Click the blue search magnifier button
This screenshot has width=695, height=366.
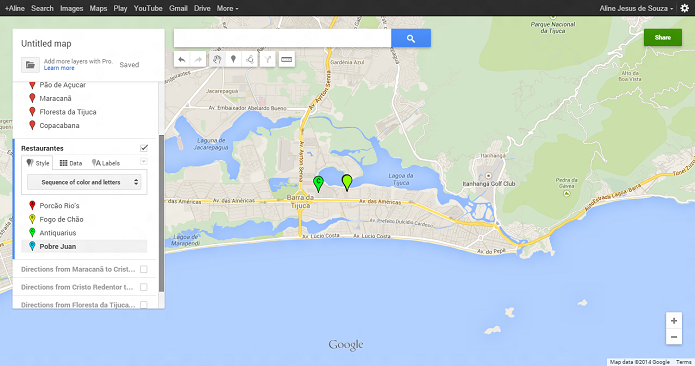(411, 38)
